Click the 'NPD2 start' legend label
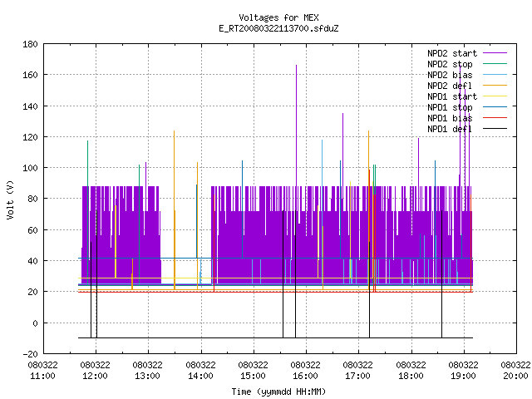The width and height of the screenshot is (532, 399). pyautogui.click(x=452, y=53)
